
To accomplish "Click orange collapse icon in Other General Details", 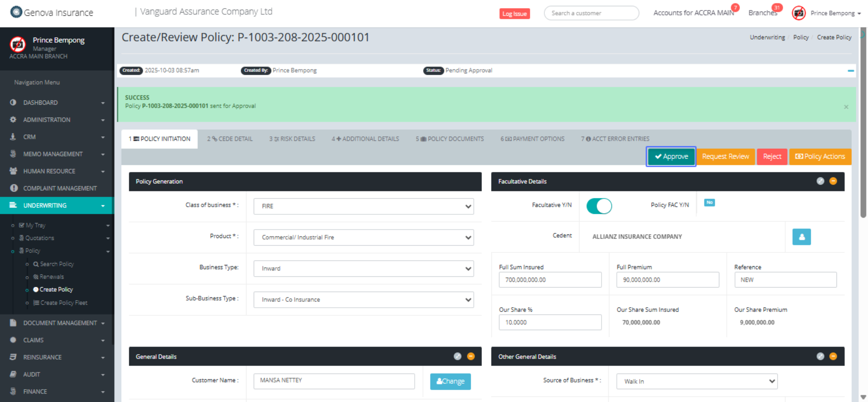I will (833, 356).
